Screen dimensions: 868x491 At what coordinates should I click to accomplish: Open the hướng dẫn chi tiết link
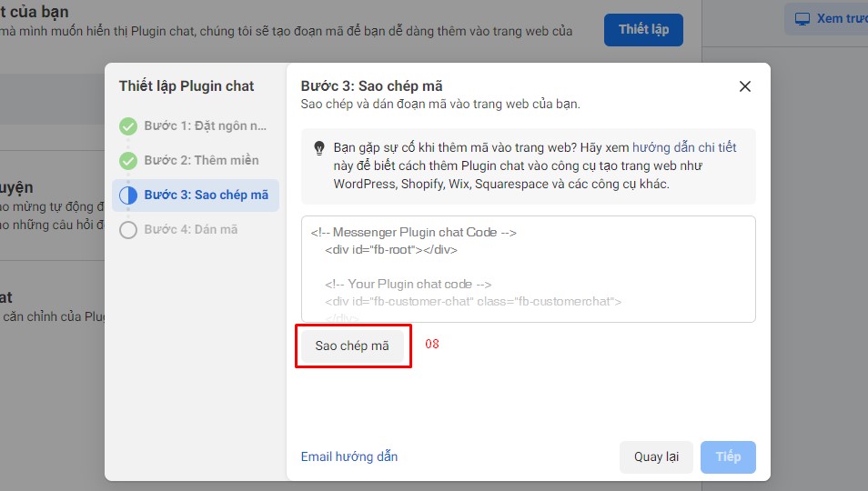click(684, 147)
